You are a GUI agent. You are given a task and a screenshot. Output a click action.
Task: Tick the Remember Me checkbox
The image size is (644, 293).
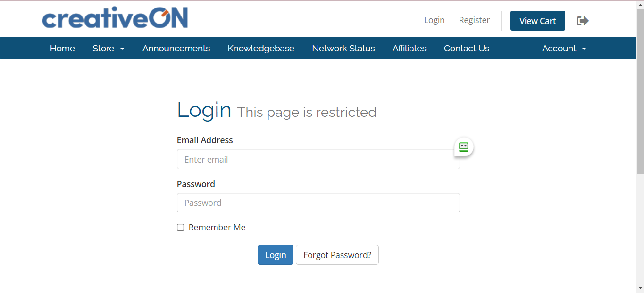pyautogui.click(x=181, y=228)
